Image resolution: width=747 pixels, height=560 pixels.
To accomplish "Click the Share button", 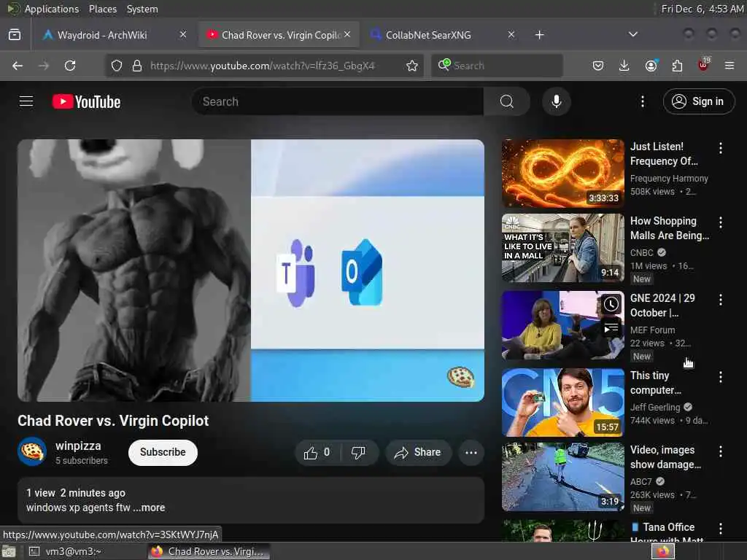I will pyautogui.click(x=418, y=452).
